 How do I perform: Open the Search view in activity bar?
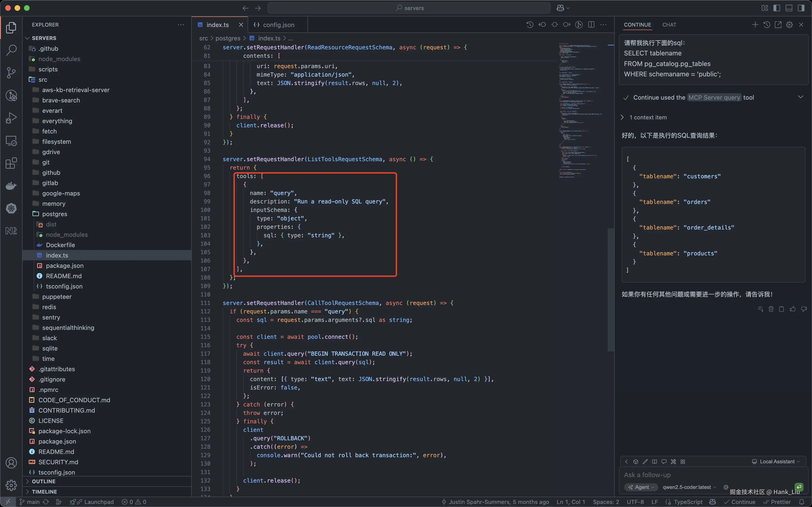tap(11, 50)
